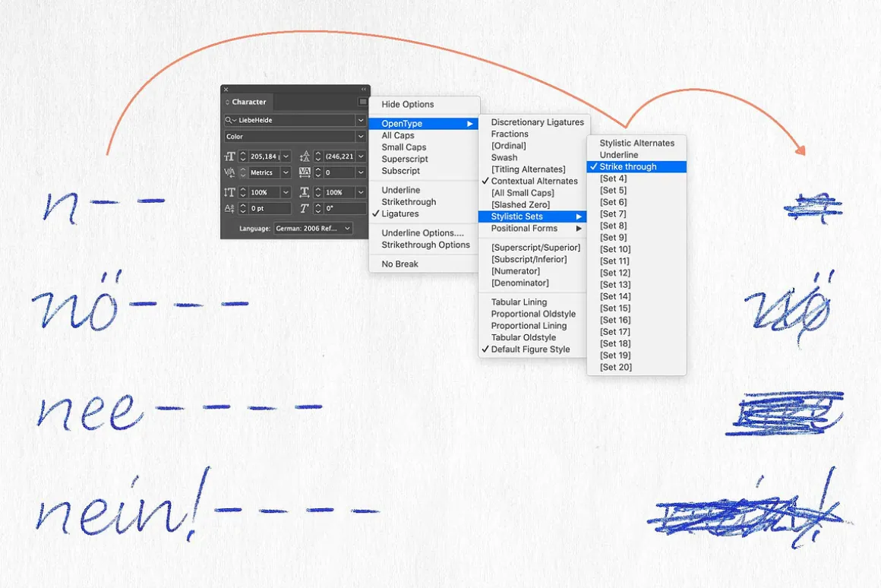Toggle Swash in OpenType submenu
The width and height of the screenshot is (881, 588).
532,157
